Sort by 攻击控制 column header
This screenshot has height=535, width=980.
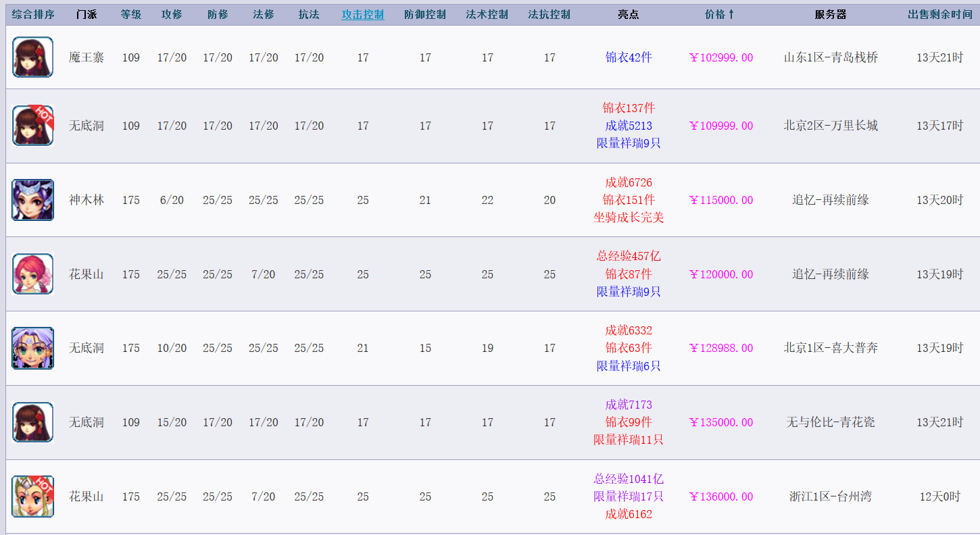coord(363,14)
